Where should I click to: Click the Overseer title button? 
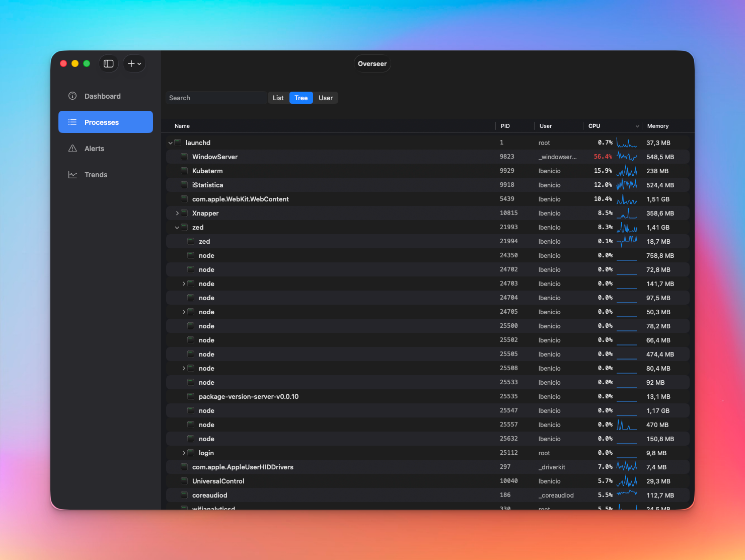(372, 63)
